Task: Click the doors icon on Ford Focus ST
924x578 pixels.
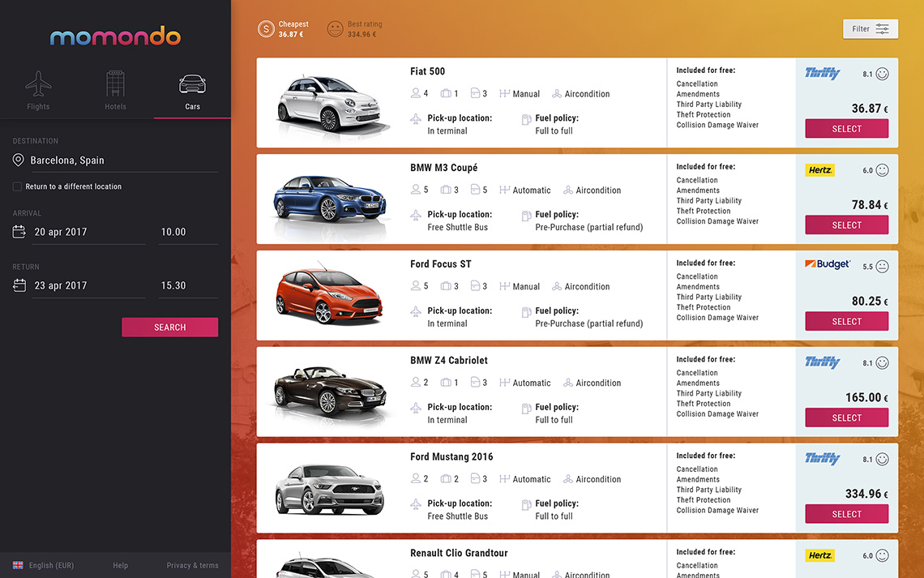Action: coord(475,286)
